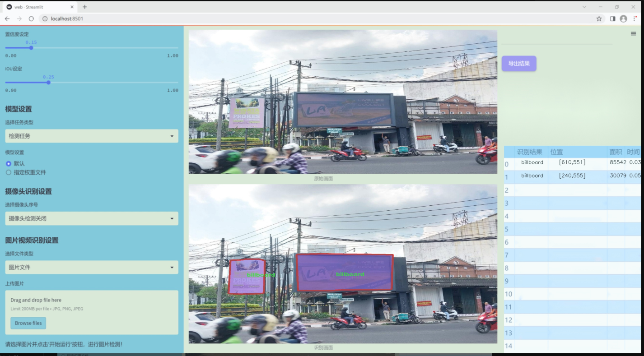Open the browser side panel

tap(612, 18)
